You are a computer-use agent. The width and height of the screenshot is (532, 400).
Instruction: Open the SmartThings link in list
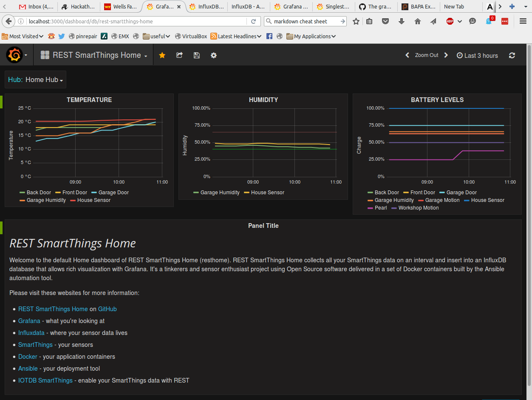(36, 345)
